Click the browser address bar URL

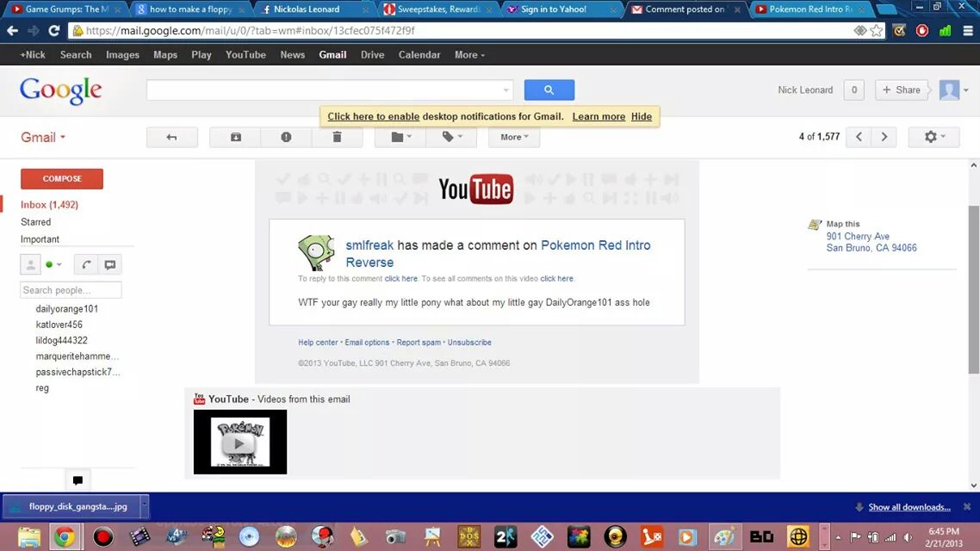pyautogui.click(x=250, y=31)
